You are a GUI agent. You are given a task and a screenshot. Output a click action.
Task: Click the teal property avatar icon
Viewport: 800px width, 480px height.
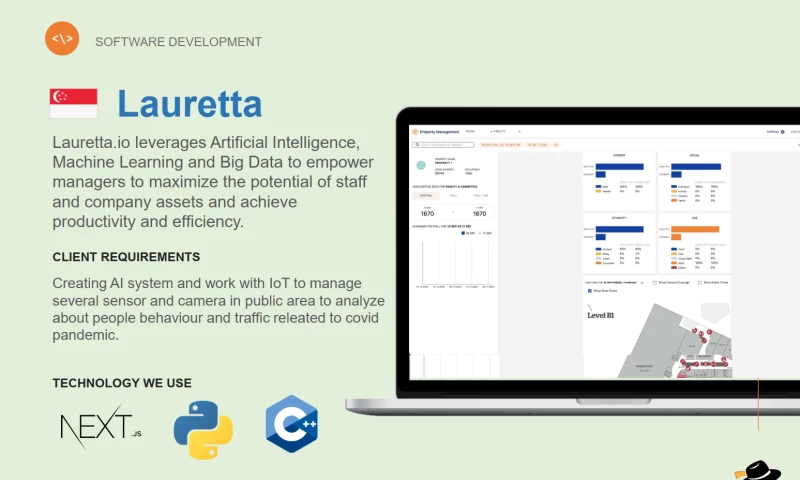click(421, 166)
